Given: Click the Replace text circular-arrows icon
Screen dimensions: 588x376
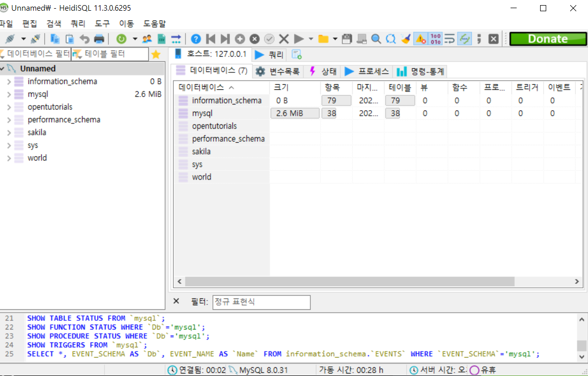Looking at the screenshot, I should click(391, 39).
